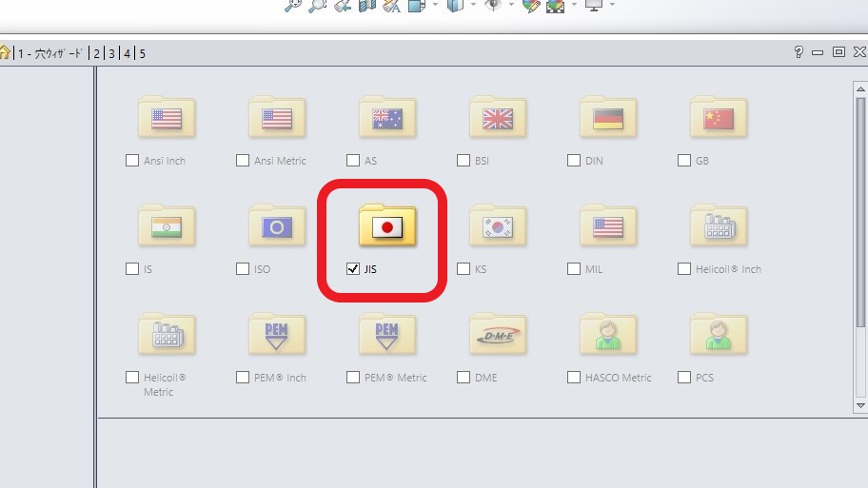Click the edit appearance color ball icon
868x488 pixels.
tap(531, 6)
